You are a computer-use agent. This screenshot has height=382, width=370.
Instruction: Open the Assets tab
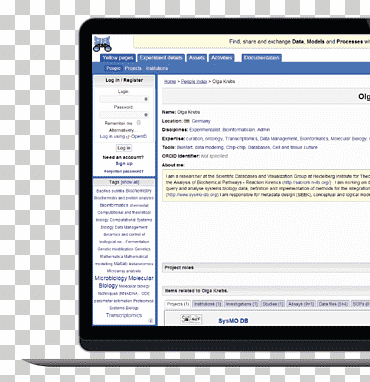click(196, 58)
